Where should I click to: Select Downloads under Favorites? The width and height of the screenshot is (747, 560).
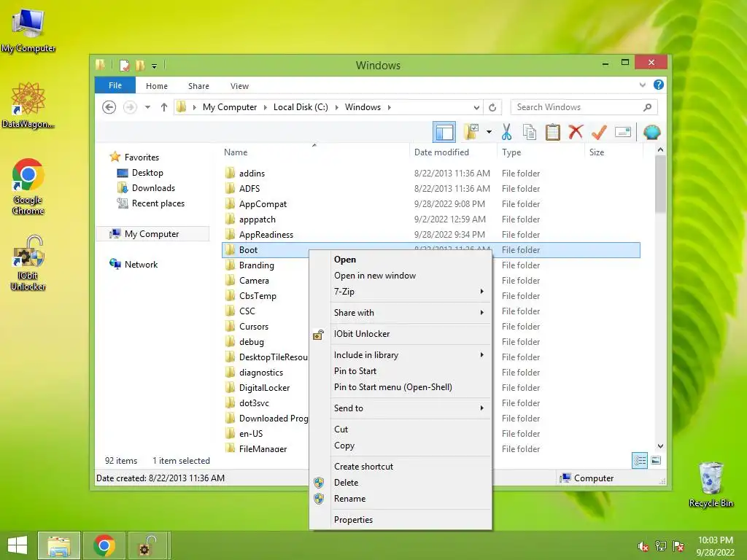[153, 188]
